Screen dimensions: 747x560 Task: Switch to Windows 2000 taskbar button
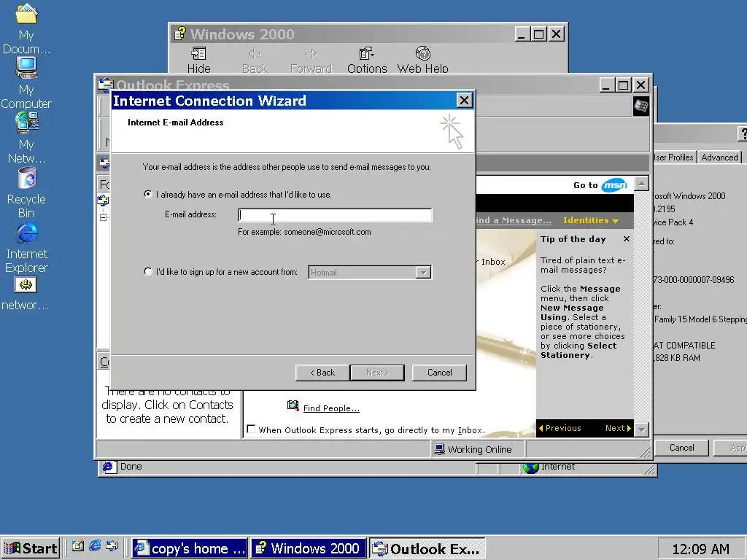click(x=309, y=548)
